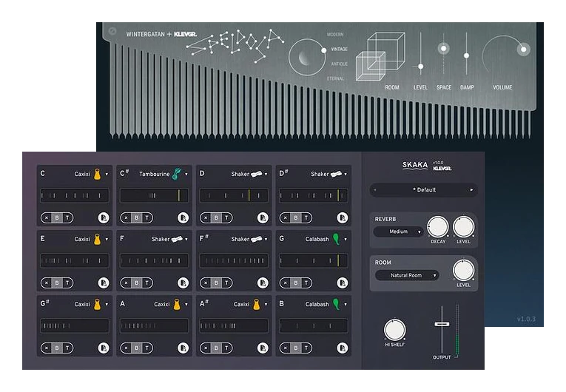The image size is (566, 392).
Task: Click the MIDI file icon on pad C#
Action: (x=183, y=217)
